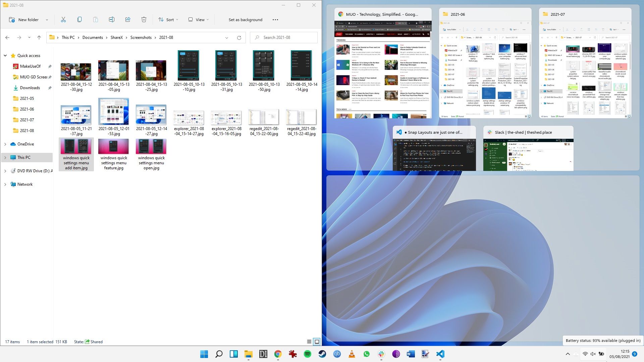Toggle Details view in File Explorer
Viewport: 644px width, 362px height.
(309, 341)
